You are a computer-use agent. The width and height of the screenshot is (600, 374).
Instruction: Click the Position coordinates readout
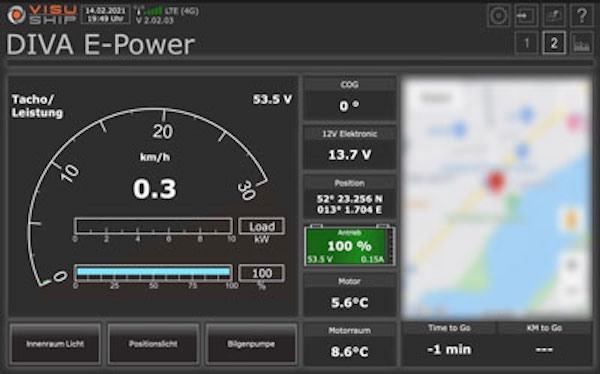350,204
